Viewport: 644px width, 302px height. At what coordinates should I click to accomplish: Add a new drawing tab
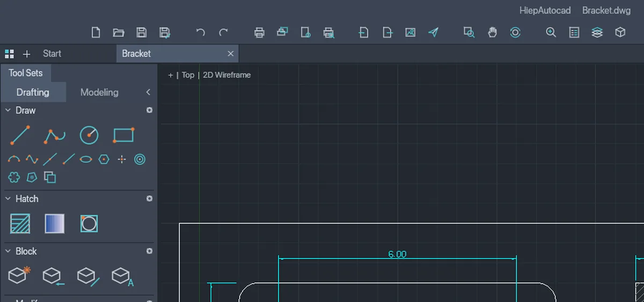27,54
